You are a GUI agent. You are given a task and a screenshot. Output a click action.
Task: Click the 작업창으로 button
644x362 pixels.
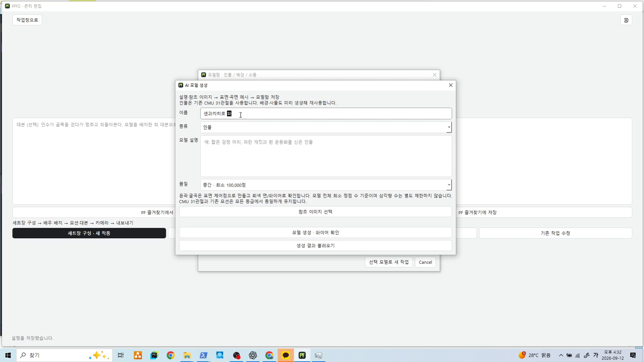pyautogui.click(x=27, y=20)
